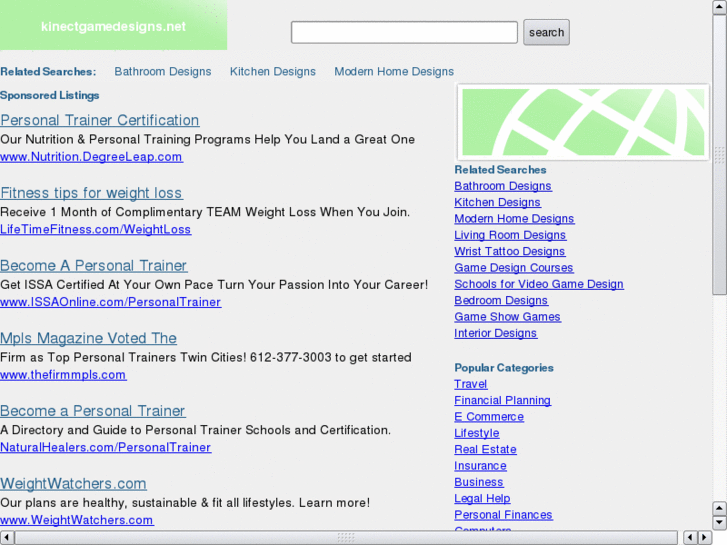Open Financial Planning category
Viewport: 727px width, 545px height.
[503, 400]
